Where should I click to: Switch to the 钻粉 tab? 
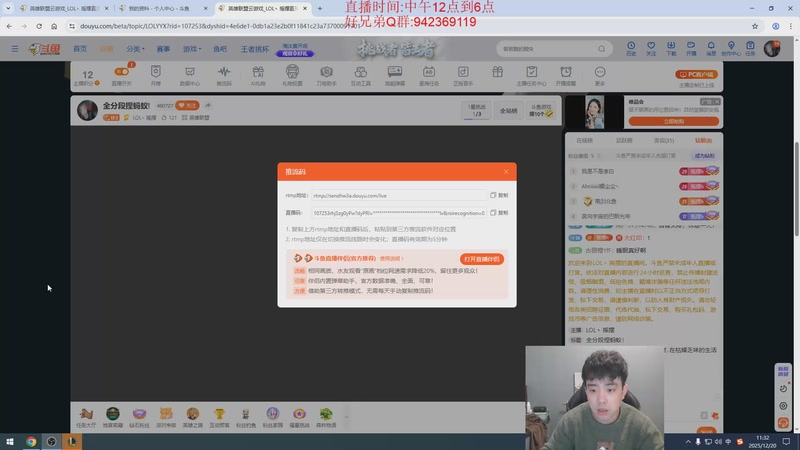click(x=703, y=140)
